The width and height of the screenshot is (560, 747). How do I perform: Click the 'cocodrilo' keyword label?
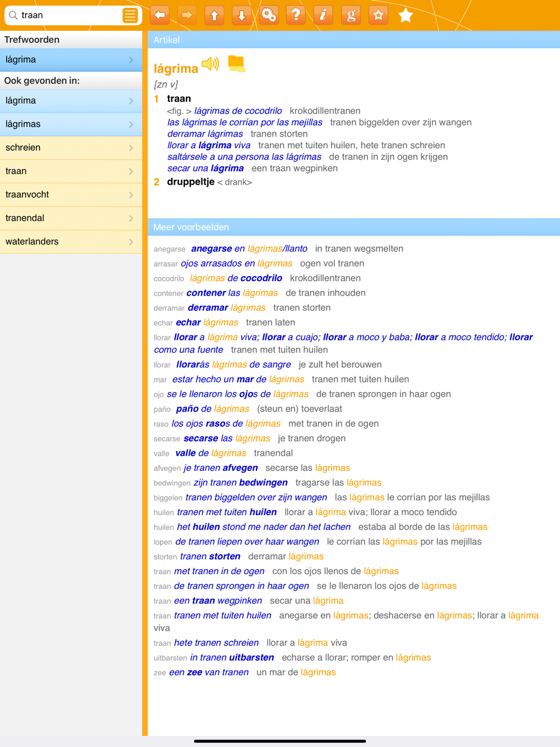pos(169,279)
